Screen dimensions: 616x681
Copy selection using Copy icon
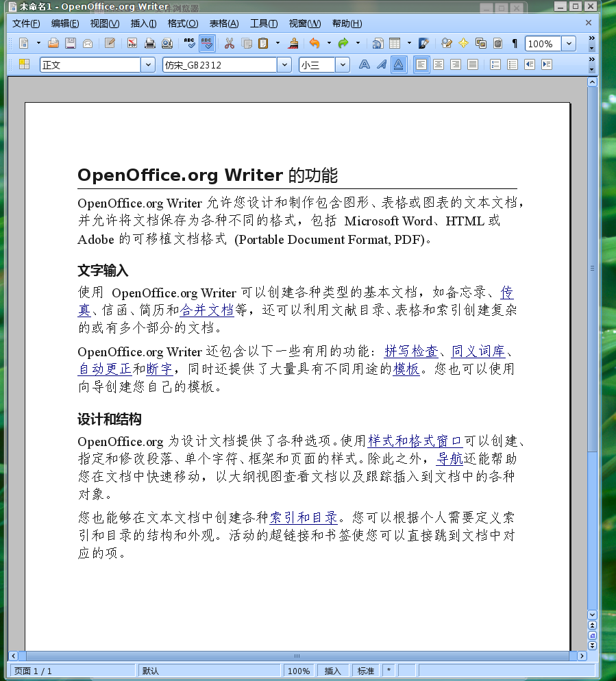tap(247, 43)
